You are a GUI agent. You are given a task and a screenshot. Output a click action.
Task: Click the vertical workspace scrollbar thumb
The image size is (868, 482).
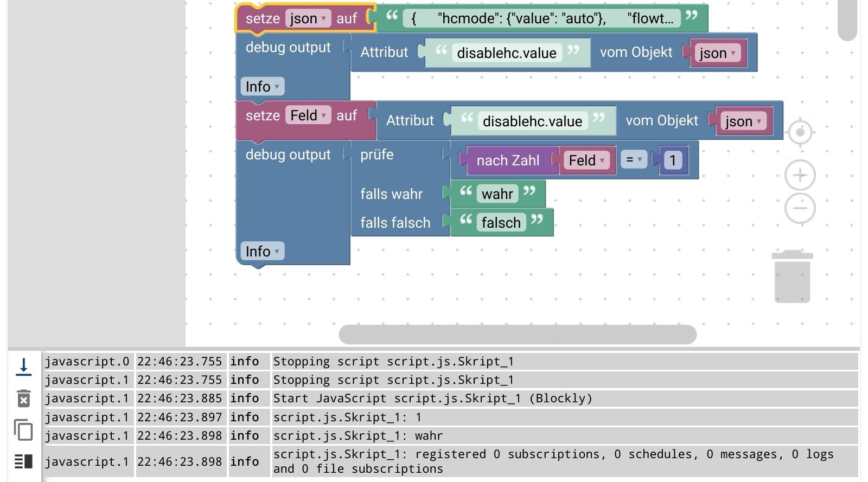click(x=847, y=20)
